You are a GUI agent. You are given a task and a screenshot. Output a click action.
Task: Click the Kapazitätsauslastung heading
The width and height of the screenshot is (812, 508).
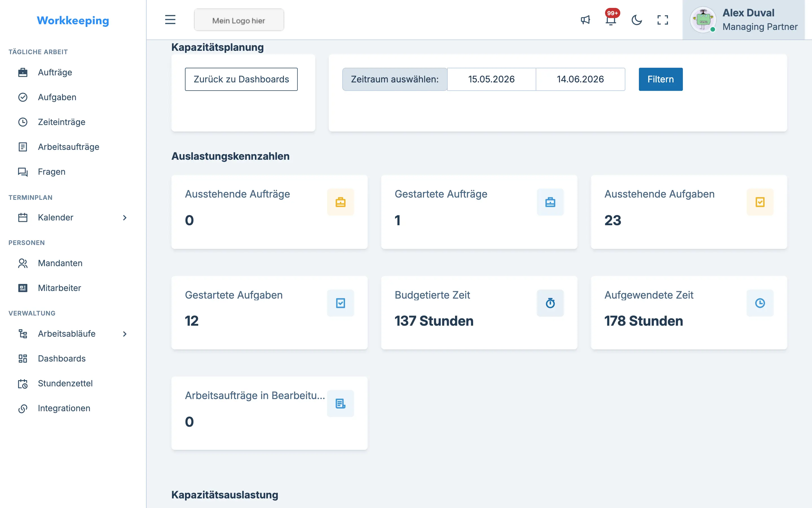[x=224, y=495]
